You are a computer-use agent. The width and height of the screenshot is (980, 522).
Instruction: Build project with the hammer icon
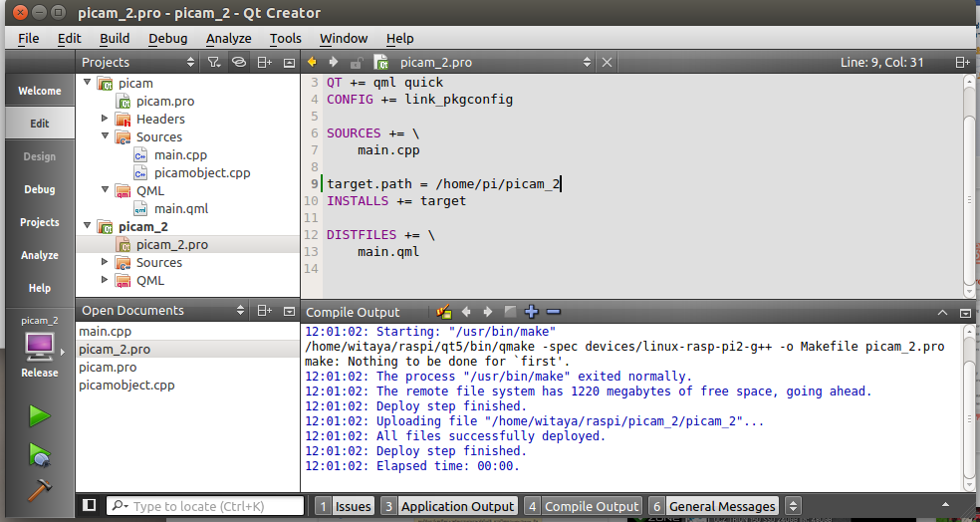[x=40, y=491]
